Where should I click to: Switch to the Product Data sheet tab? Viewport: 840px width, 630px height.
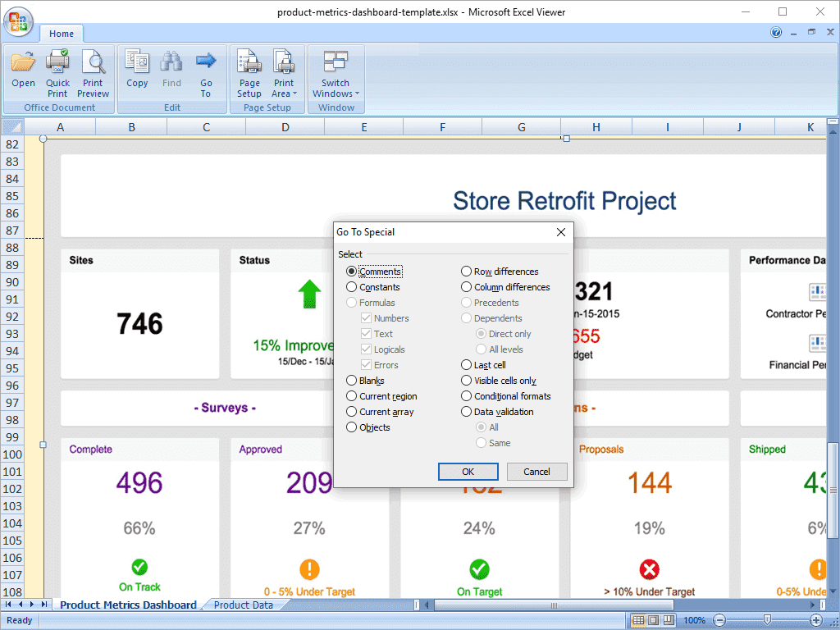click(x=243, y=605)
